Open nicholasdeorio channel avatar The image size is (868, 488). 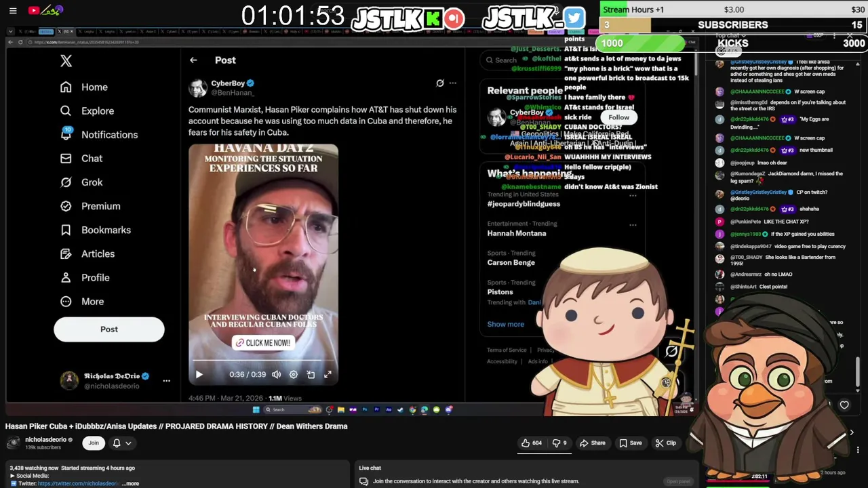click(x=13, y=443)
